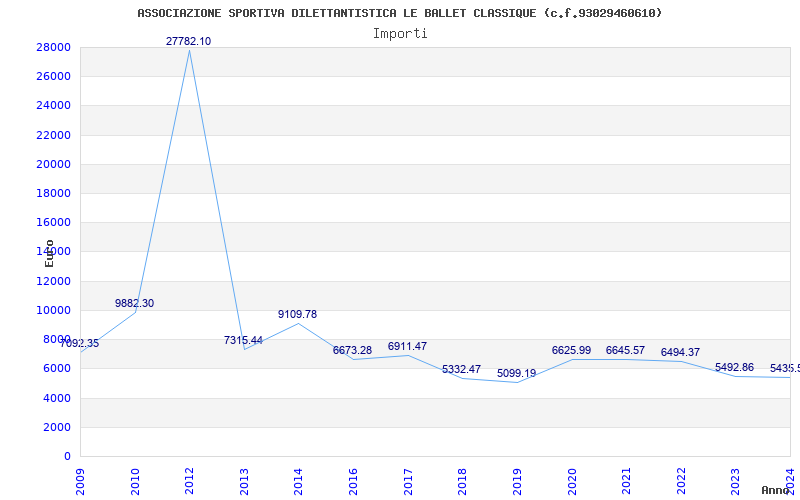The image size is (800, 500).
Task: Click the Euro y-axis title
Action: click(49, 254)
